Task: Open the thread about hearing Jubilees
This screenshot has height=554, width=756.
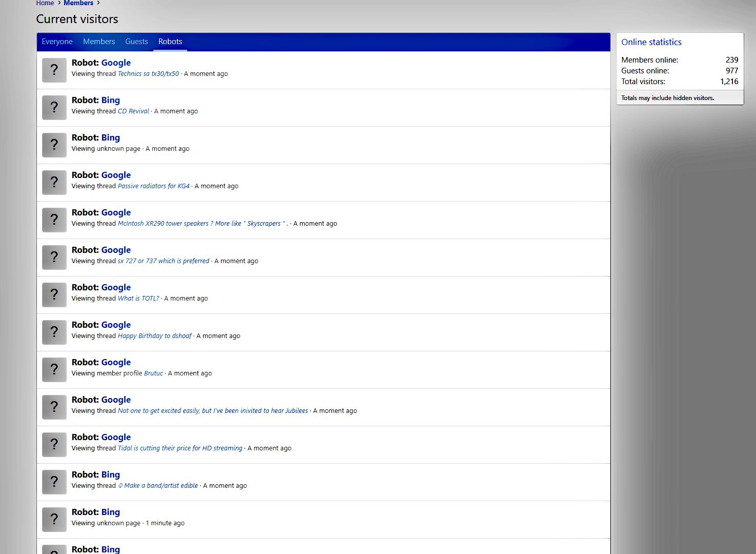Action: click(x=213, y=411)
